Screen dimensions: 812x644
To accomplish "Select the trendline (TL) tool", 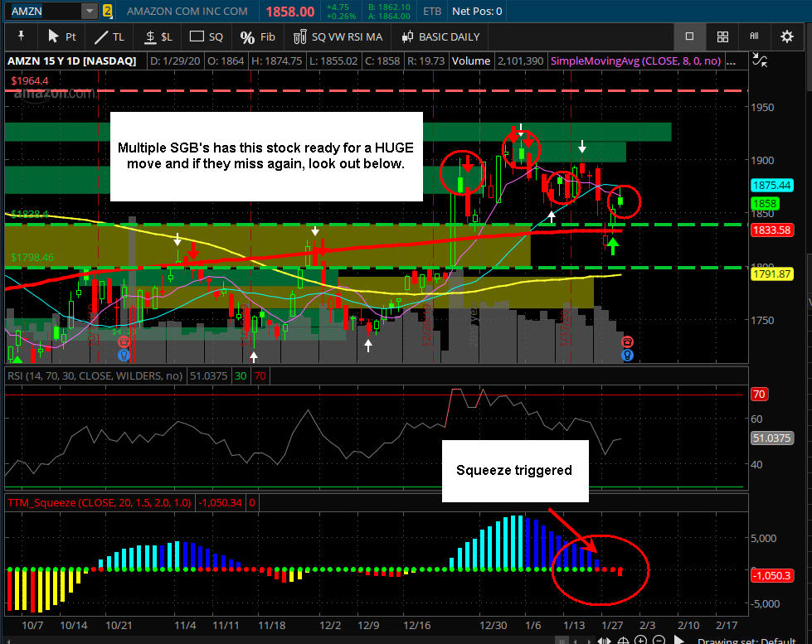I will pyautogui.click(x=109, y=36).
